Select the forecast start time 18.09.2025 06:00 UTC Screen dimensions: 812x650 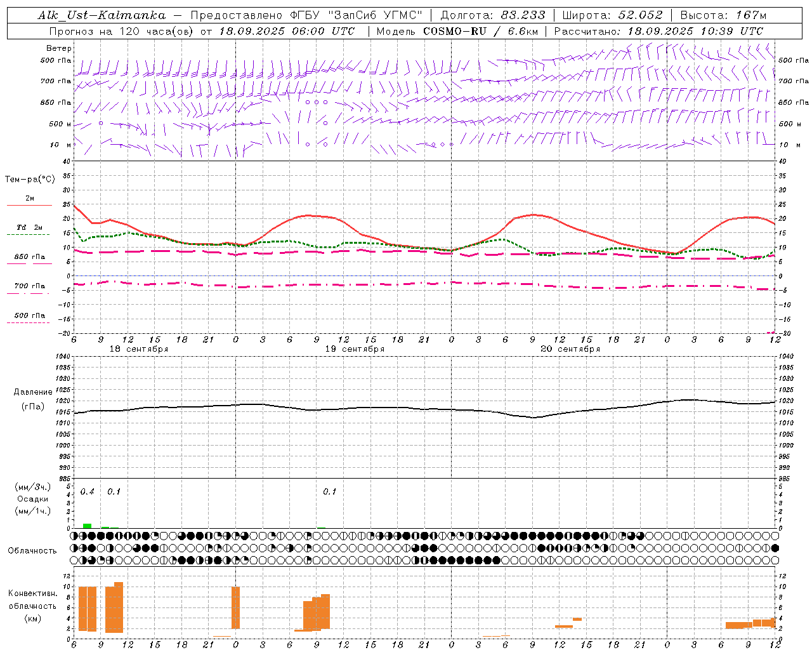pyautogui.click(x=287, y=31)
